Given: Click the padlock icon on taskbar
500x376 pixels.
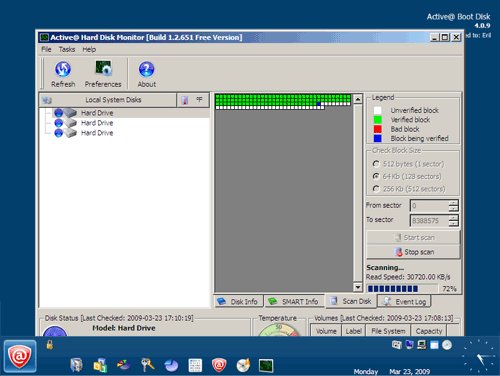Looking at the screenshot, I should point(50,345).
